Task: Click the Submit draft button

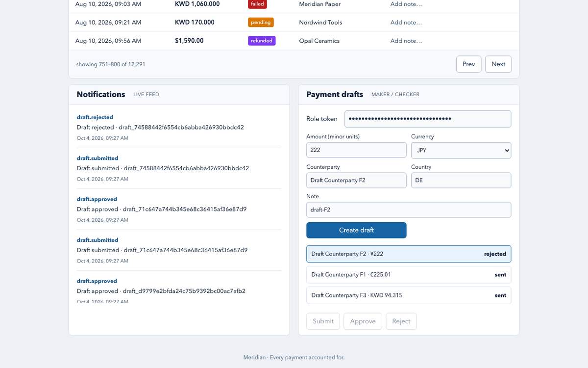Action: pyautogui.click(x=323, y=321)
